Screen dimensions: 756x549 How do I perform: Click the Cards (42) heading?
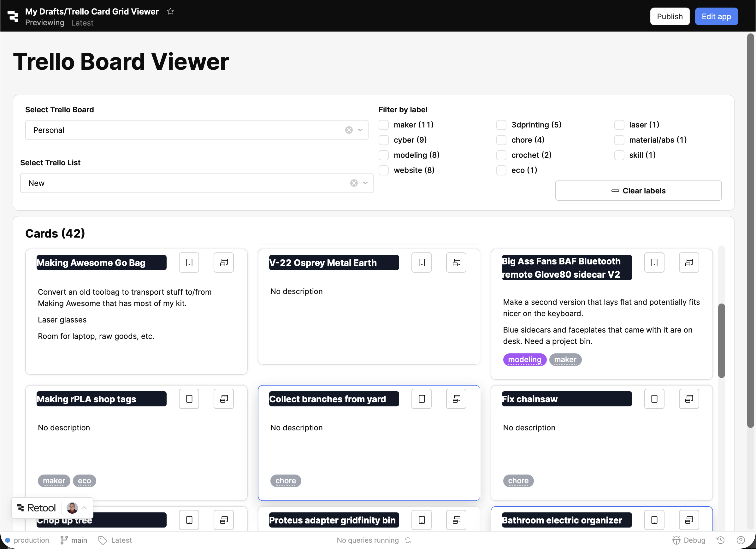[x=55, y=233]
